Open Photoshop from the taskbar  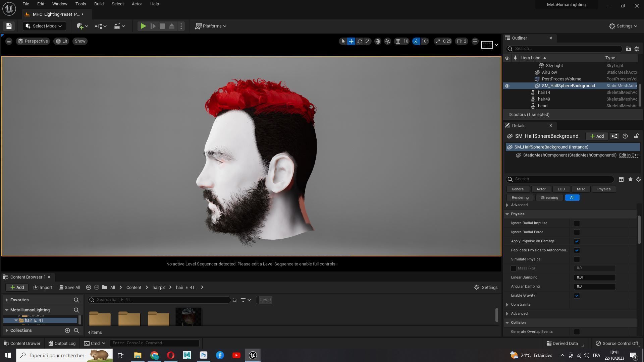(203, 355)
